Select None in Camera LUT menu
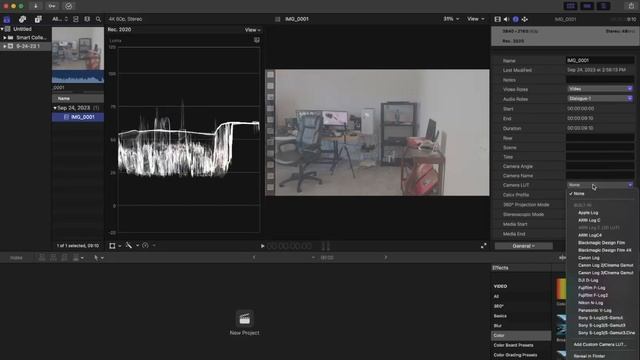The height and width of the screenshot is (360, 640). point(579,193)
